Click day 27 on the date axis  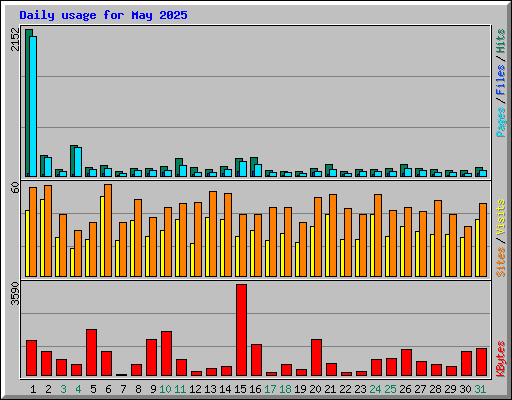[420, 389]
